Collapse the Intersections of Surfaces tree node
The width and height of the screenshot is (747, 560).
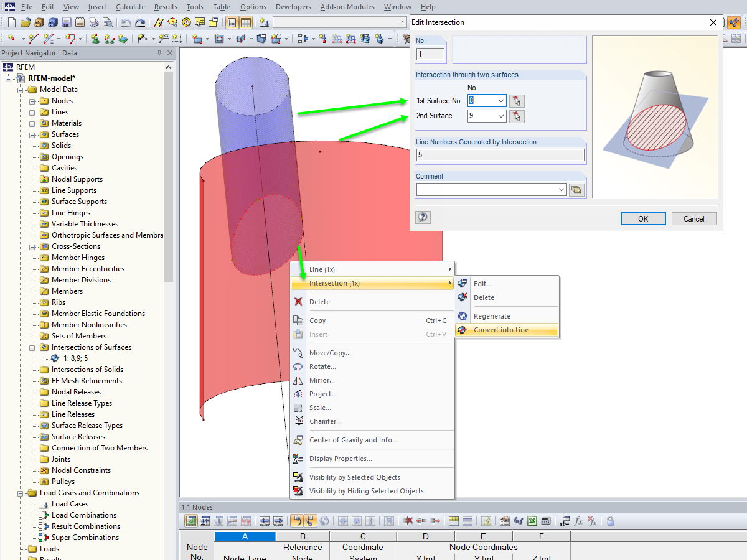point(32,347)
